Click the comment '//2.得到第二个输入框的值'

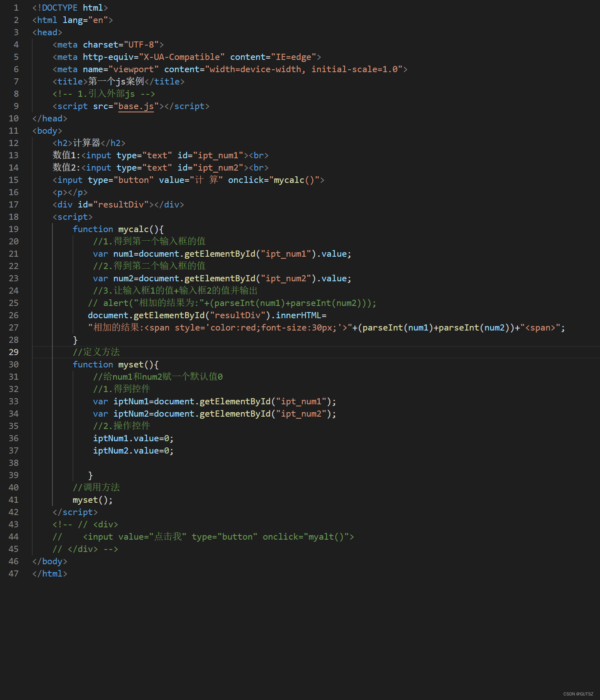149,266
